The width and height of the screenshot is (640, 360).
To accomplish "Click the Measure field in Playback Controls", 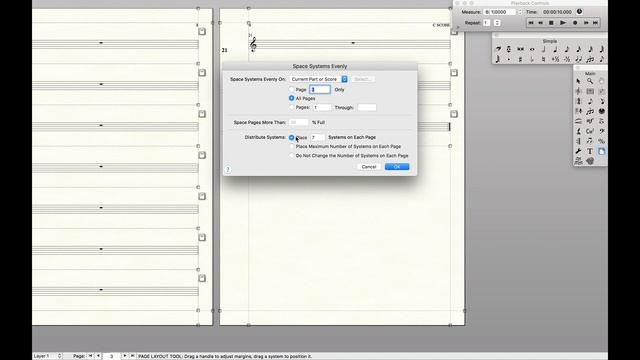I will tap(500, 12).
